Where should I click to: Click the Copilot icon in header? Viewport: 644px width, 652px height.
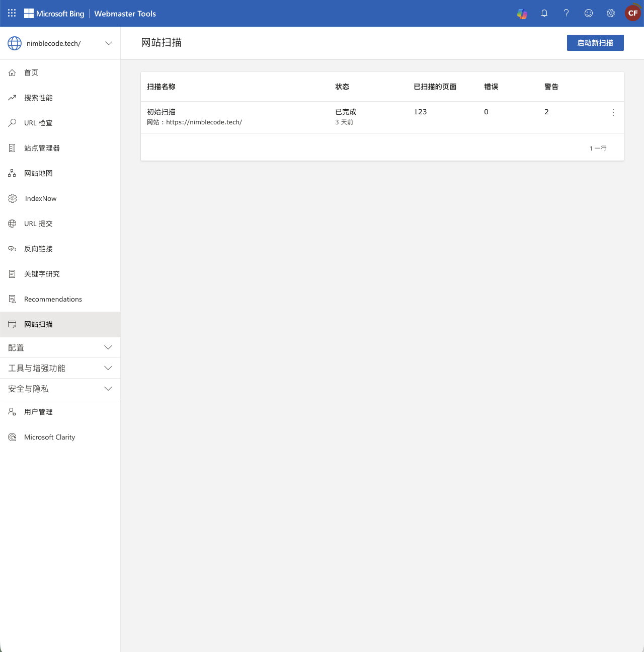point(522,14)
